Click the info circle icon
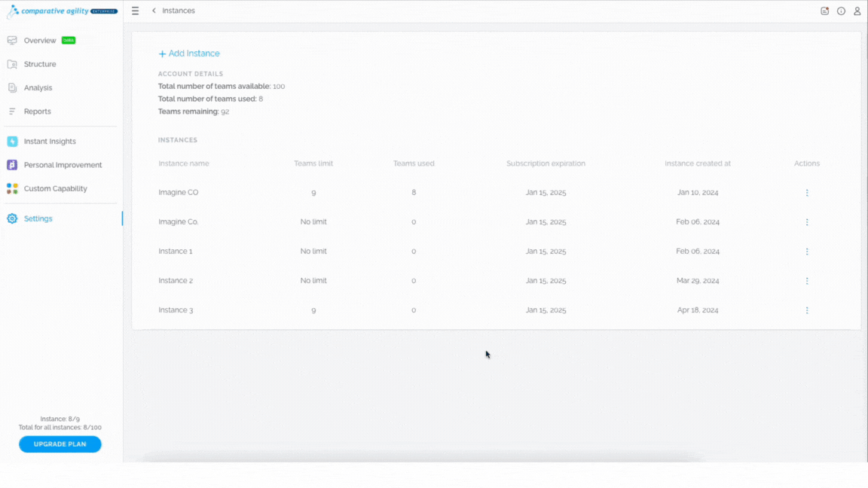Screen dimensions: 868x488 [841, 11]
